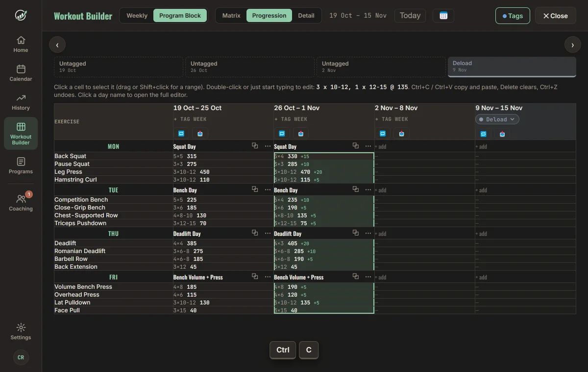Screen dimensions: 588x372
Task: Add a Tuesday workout in week 9 Nov
Action: 481,190
